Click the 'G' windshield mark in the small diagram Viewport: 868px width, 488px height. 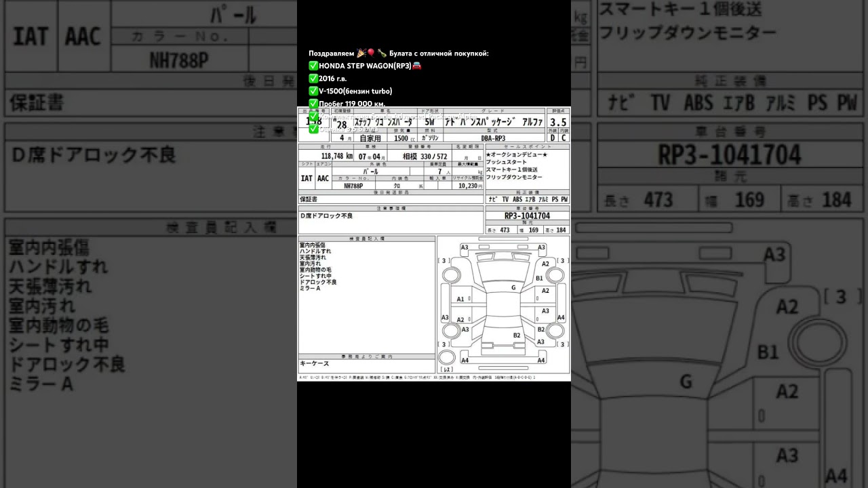[x=513, y=287]
